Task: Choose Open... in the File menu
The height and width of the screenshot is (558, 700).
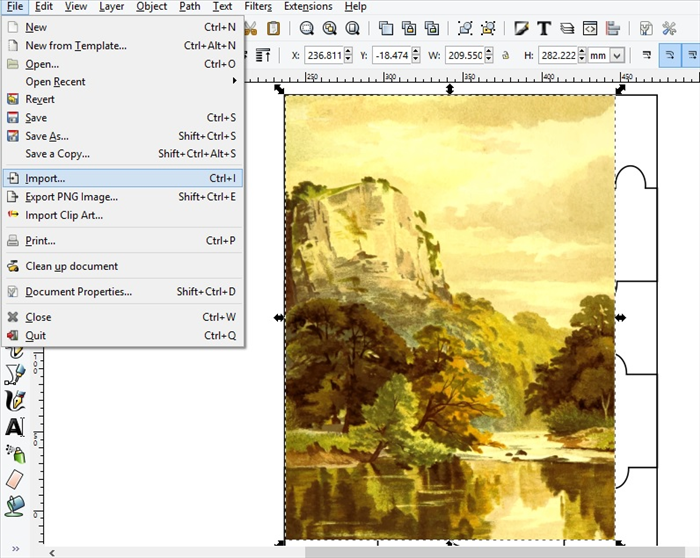Action: pyautogui.click(x=123, y=64)
